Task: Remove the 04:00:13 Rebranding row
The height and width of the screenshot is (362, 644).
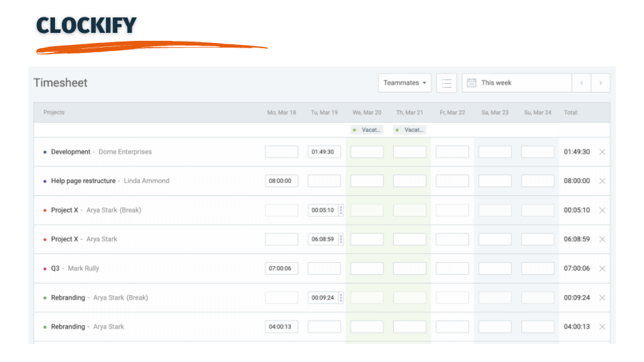Action: coord(602,326)
